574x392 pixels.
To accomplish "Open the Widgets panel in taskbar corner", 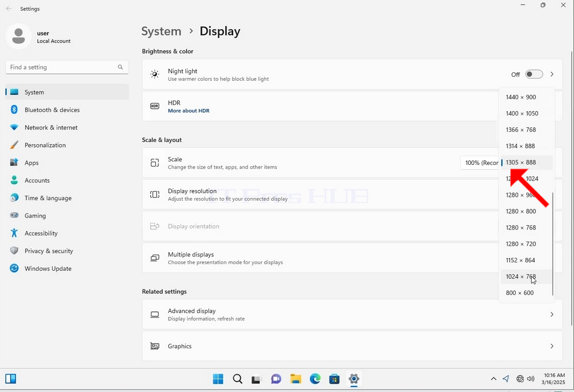I will pyautogui.click(x=11, y=379).
